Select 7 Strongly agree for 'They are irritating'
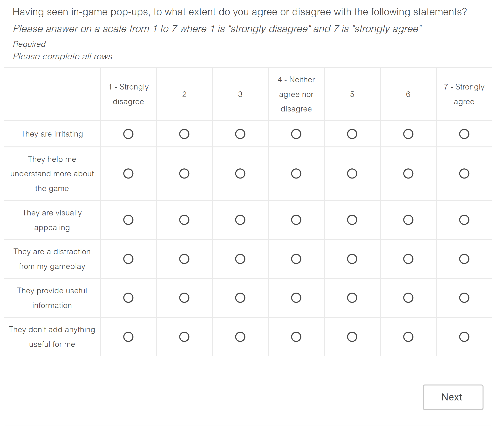This screenshot has height=426, width=504. pos(464,134)
